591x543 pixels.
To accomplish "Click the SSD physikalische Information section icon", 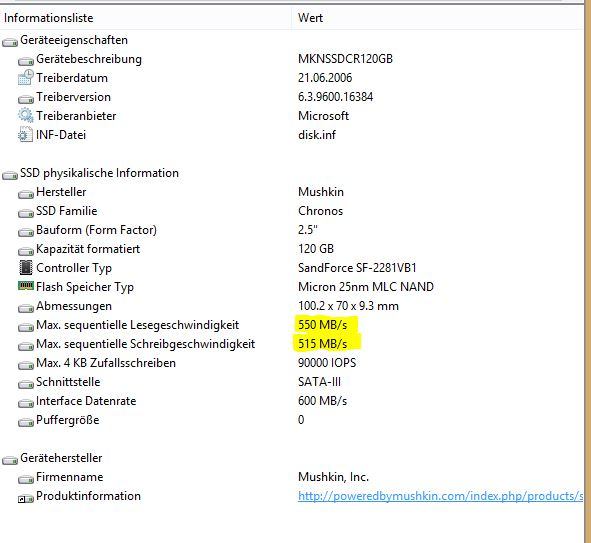I will (10, 175).
